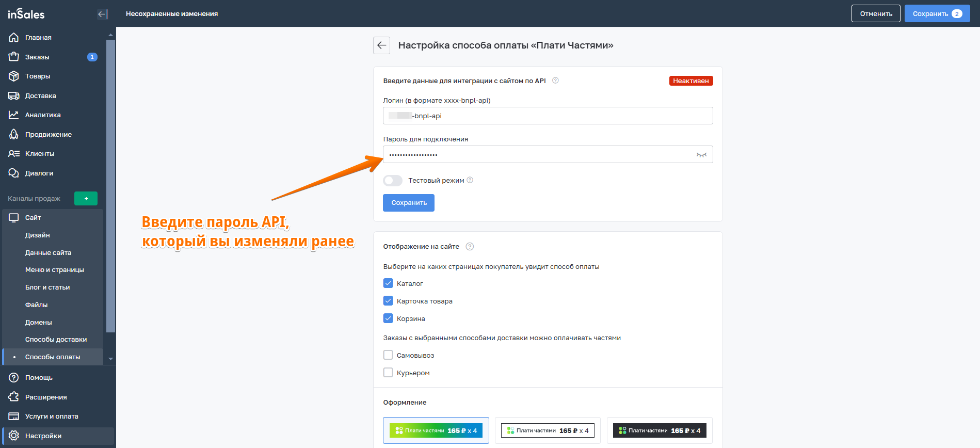Viewport: 980px width, 448px height.
Task: Collapse the Сайт menu section
Action: click(33, 218)
